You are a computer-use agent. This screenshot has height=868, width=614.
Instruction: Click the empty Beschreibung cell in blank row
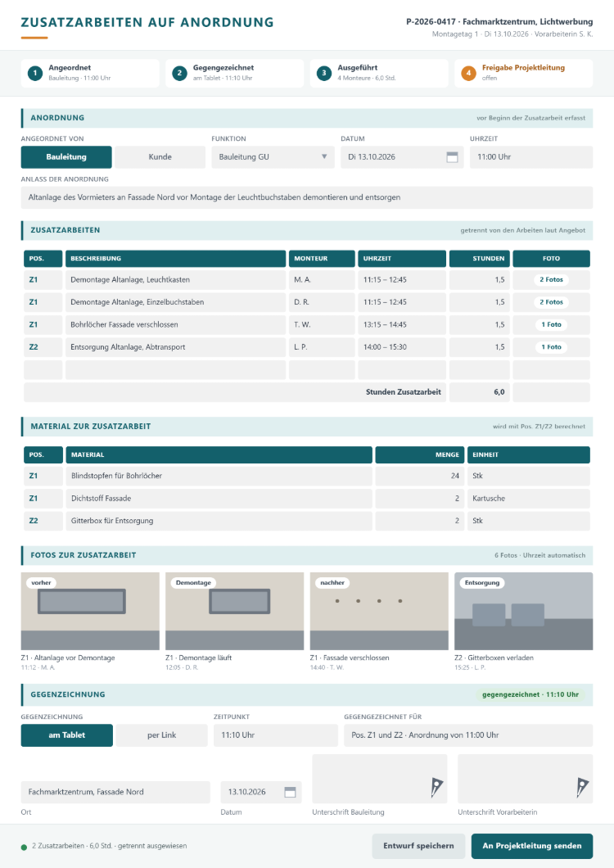tap(175, 370)
